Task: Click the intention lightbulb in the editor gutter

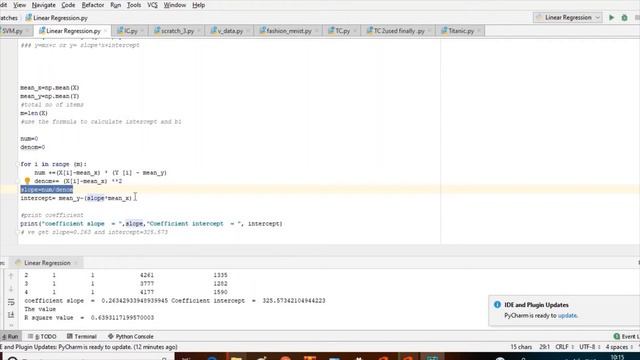Action: [27, 181]
